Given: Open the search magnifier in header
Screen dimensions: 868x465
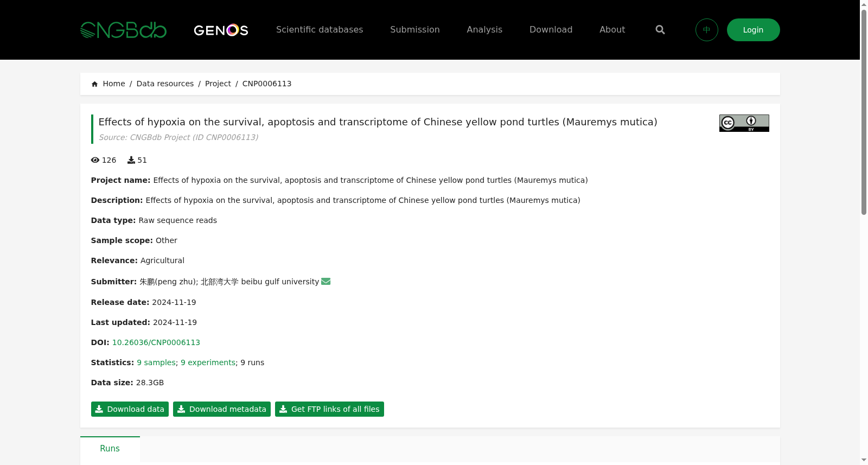Looking at the screenshot, I should click(660, 30).
